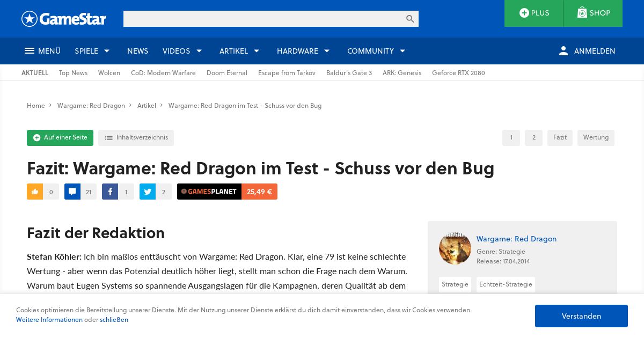
Task: Click ANMELDEN to log in
Action: click(595, 51)
